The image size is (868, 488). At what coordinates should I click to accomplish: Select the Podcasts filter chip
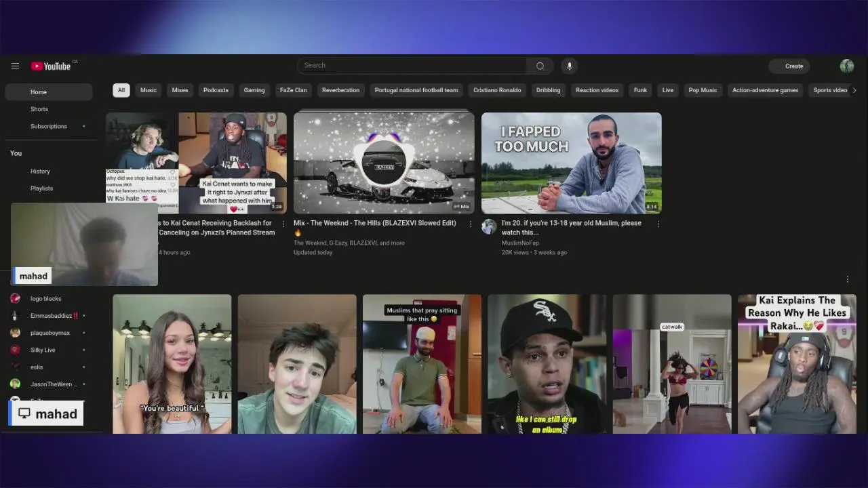point(216,90)
